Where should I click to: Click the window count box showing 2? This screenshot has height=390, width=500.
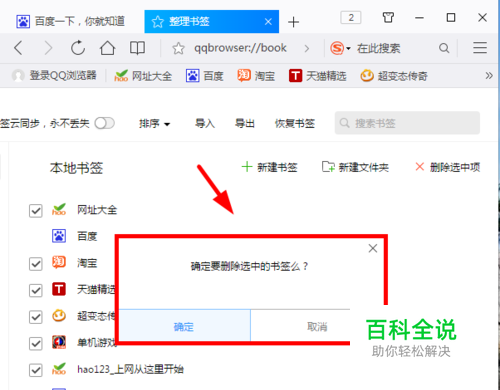pos(351,17)
